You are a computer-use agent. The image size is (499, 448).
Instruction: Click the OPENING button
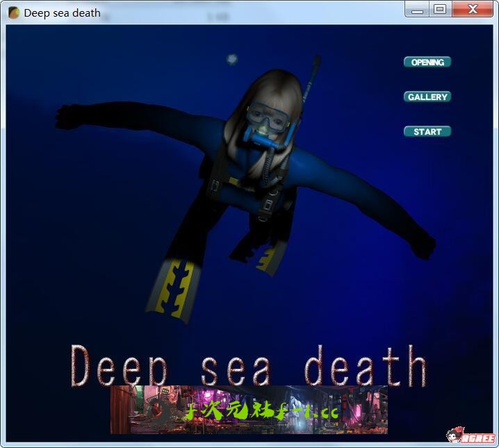(427, 63)
